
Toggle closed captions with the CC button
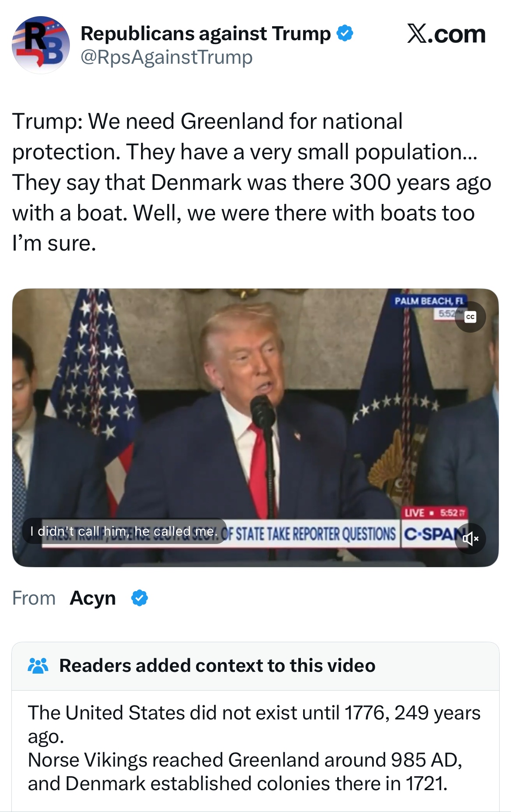[470, 317]
